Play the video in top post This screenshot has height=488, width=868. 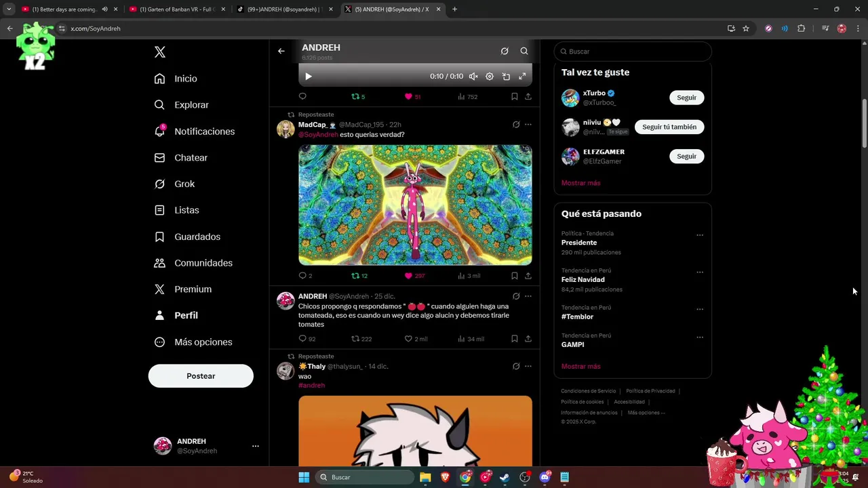point(309,77)
